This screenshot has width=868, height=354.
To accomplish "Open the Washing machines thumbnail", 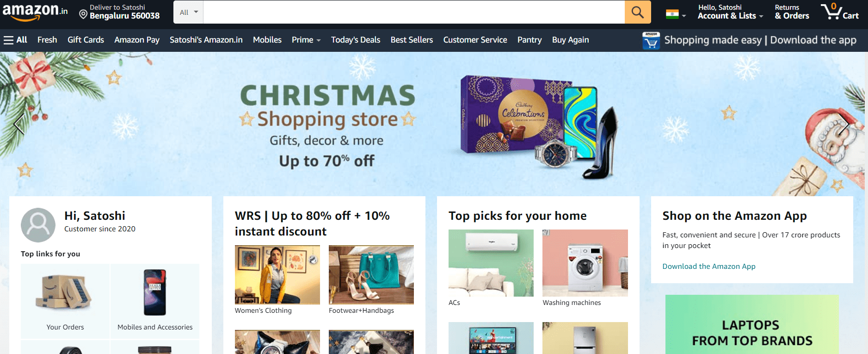I will click(585, 263).
